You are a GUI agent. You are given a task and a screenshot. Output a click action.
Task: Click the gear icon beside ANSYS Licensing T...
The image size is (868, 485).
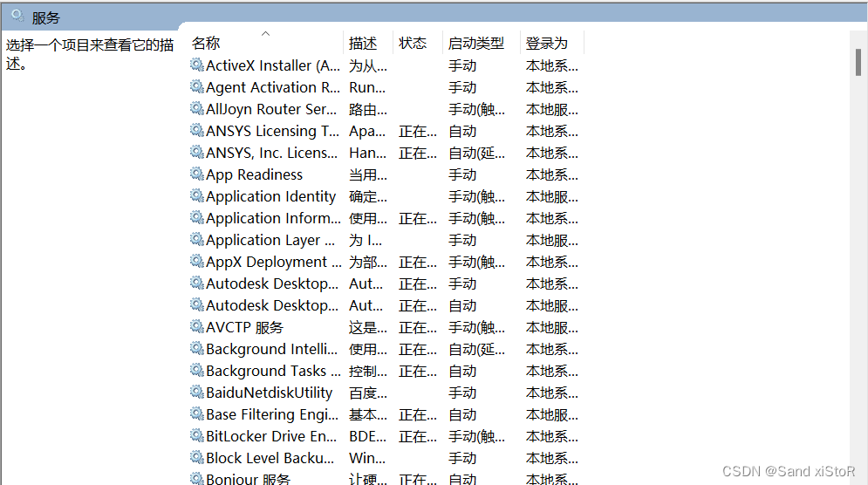pos(197,130)
